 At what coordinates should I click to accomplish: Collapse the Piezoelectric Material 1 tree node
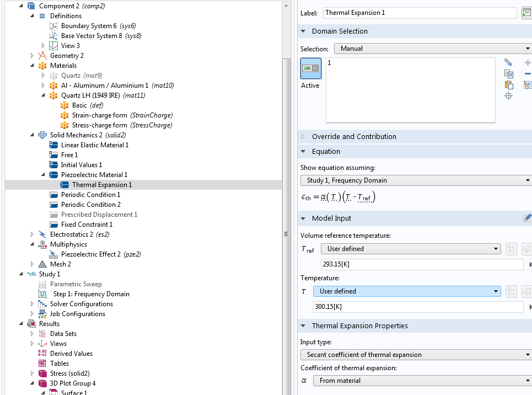pos(43,174)
